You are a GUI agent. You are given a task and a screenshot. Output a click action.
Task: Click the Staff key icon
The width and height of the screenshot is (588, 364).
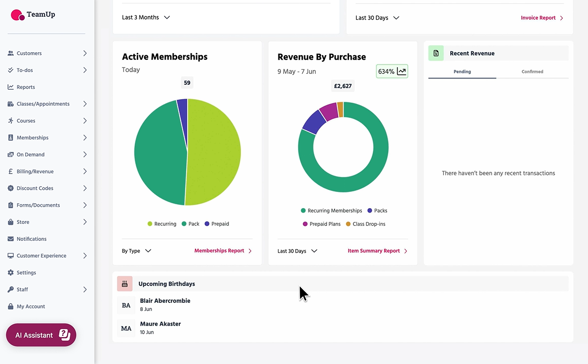tap(10, 289)
